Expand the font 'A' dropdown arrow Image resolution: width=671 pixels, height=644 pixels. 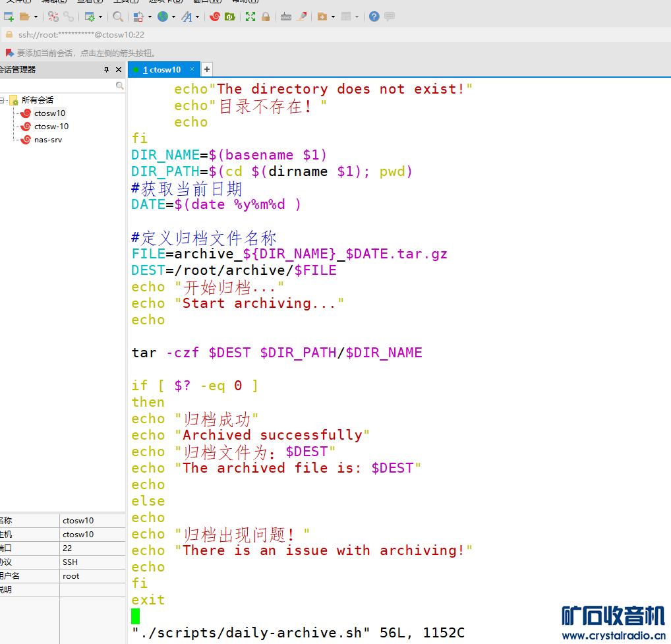[x=197, y=16]
